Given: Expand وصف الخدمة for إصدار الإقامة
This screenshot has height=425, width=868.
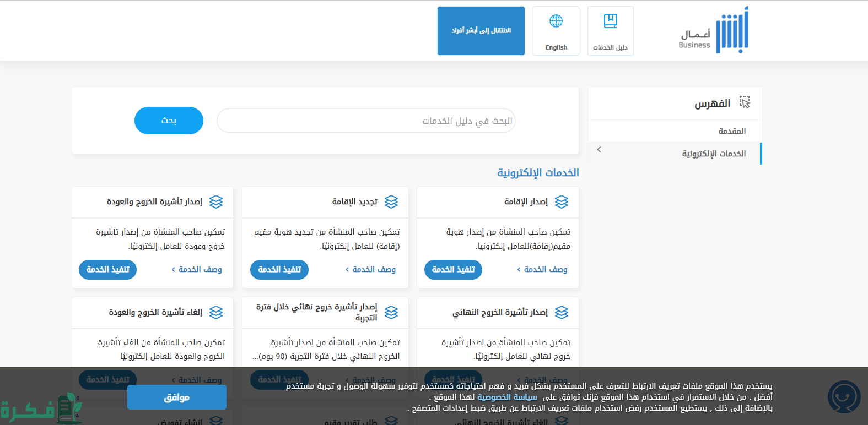Looking at the screenshot, I should click(542, 269).
